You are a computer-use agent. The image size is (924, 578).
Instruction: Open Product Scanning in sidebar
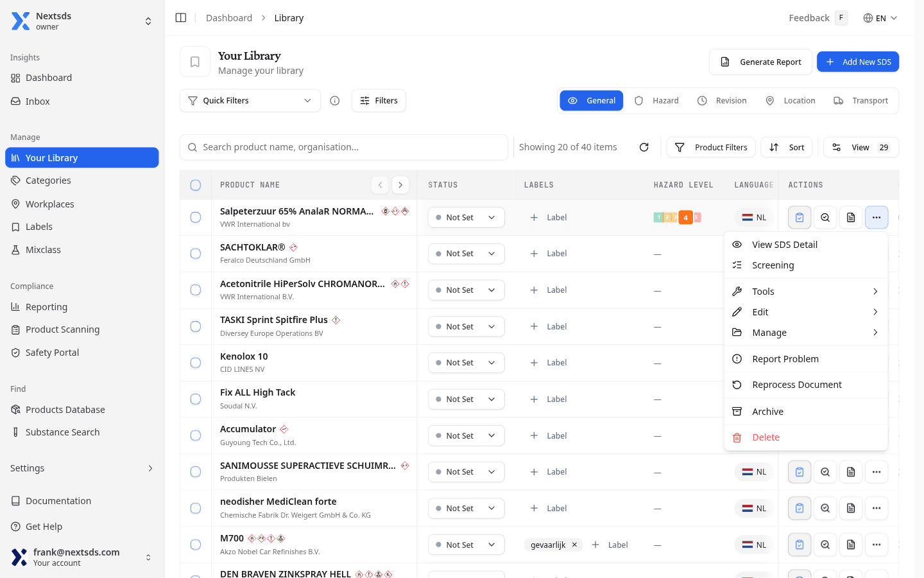pyautogui.click(x=82, y=329)
